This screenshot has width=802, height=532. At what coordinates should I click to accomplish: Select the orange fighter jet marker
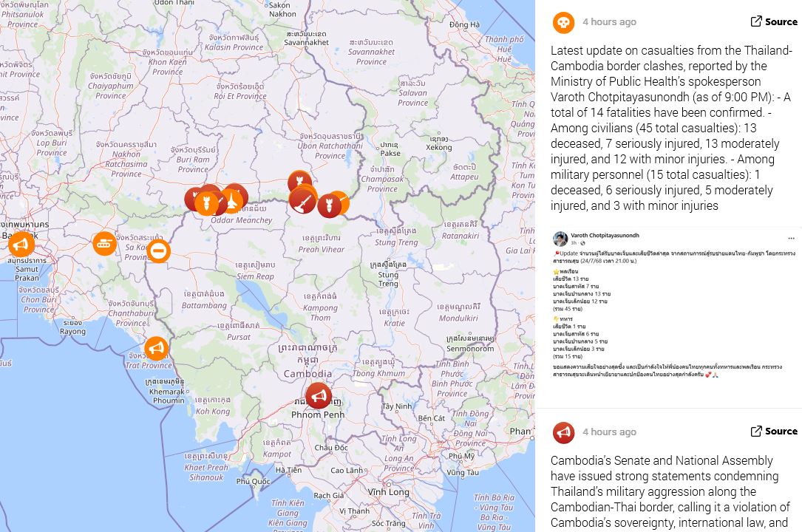point(233,199)
